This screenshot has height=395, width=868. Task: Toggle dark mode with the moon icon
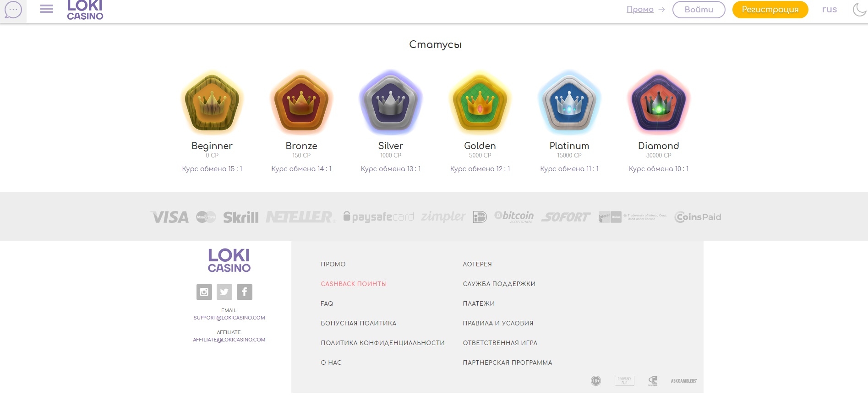tap(859, 9)
